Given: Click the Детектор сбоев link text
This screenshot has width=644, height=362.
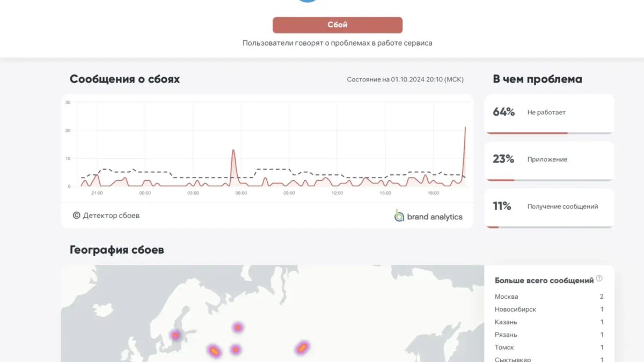Looking at the screenshot, I should click(111, 216).
